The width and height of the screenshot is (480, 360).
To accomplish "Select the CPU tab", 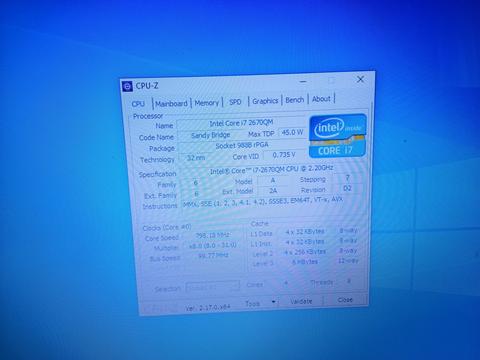I will [x=138, y=104].
